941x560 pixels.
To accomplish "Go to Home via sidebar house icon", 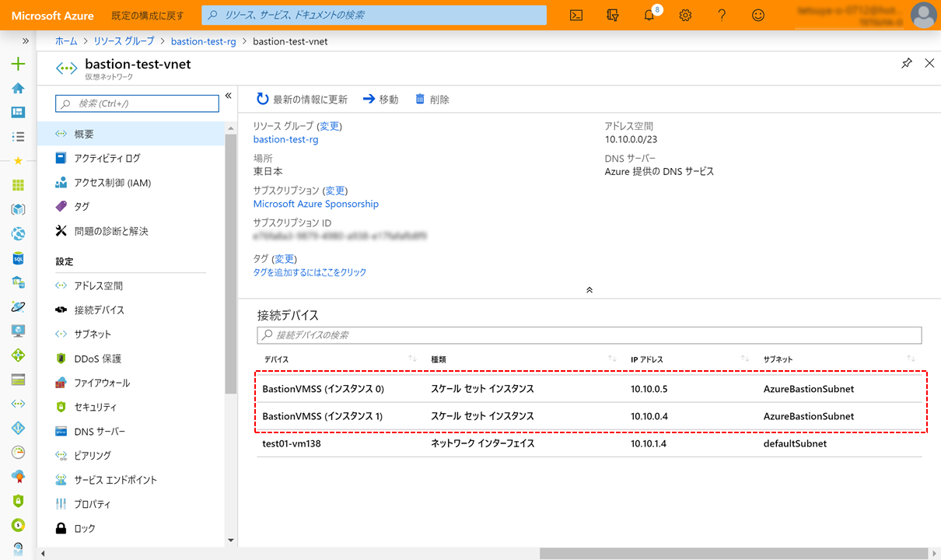I will 18,88.
